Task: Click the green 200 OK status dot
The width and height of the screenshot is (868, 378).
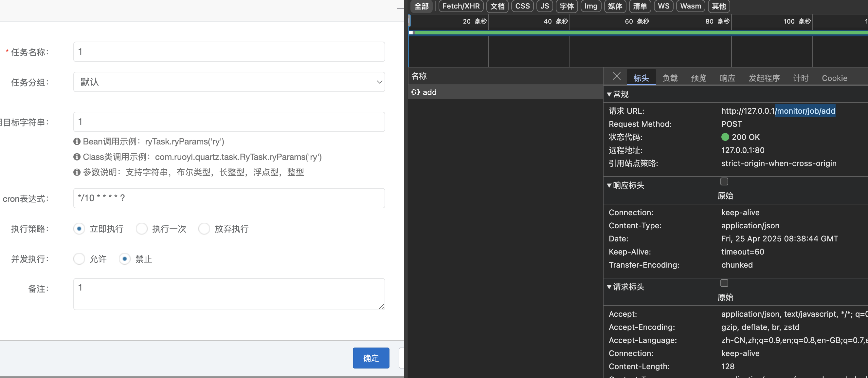Action: tap(725, 137)
